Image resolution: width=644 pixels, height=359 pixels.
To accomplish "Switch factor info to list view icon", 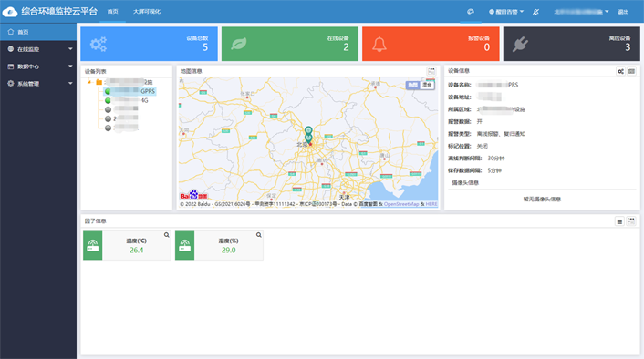I will click(619, 221).
